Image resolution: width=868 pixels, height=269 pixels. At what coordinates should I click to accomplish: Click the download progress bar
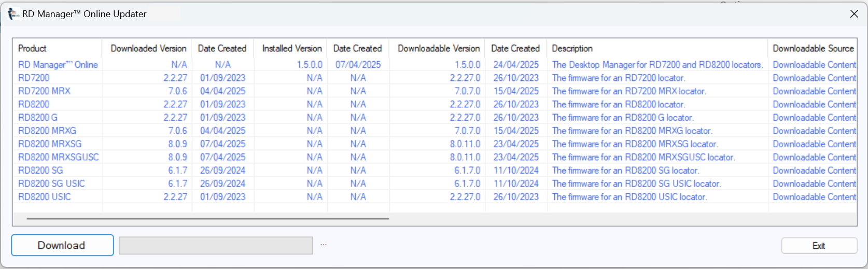click(216, 246)
